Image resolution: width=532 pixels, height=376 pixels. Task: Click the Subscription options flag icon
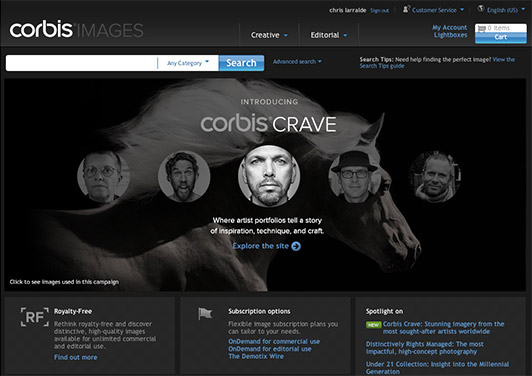(x=205, y=314)
